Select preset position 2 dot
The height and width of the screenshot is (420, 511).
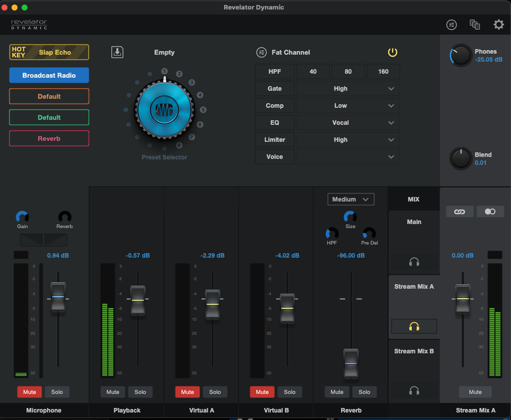pyautogui.click(x=179, y=74)
